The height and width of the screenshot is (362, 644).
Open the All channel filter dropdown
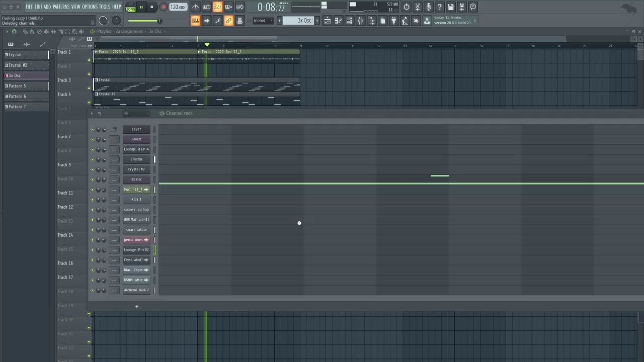click(x=137, y=114)
